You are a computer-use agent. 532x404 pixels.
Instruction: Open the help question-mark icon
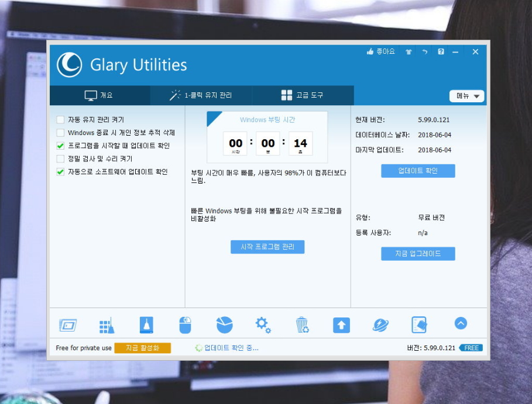click(441, 51)
